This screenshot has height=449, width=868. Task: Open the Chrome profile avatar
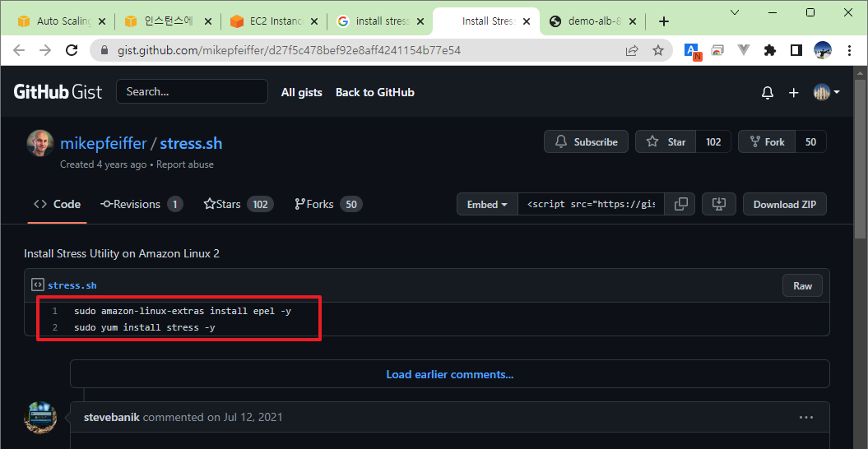[823, 50]
